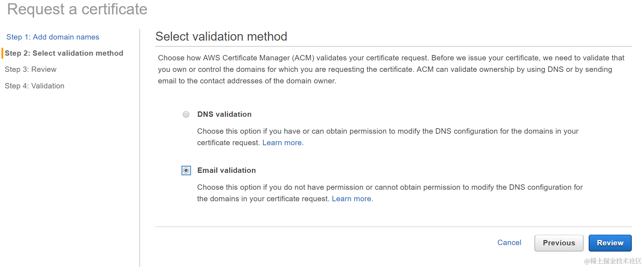Click the DNS validation option description text
Screen dimensions: 644x267
coord(388,137)
